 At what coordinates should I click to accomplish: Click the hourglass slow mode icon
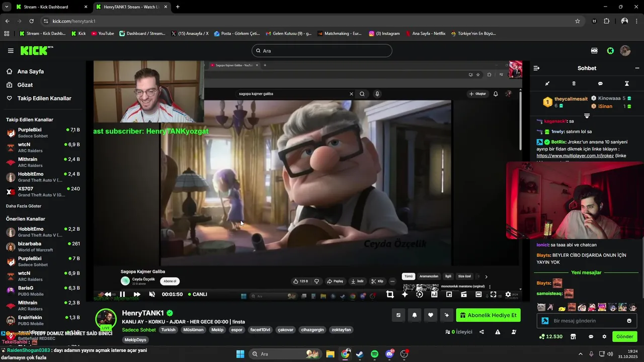tap(627, 83)
